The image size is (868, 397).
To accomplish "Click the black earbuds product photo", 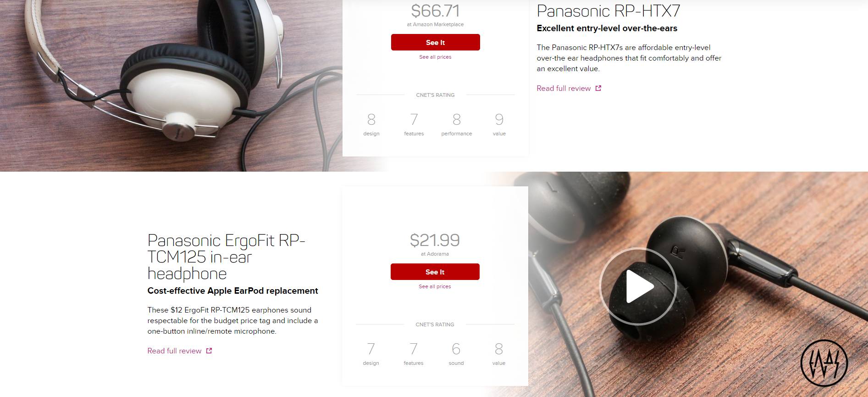I will (x=698, y=284).
